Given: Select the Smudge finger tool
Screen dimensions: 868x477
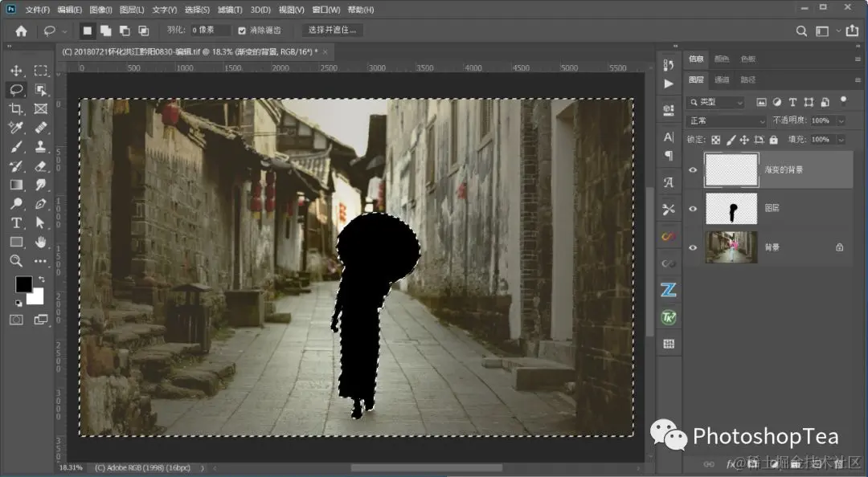Looking at the screenshot, I should click(40, 185).
